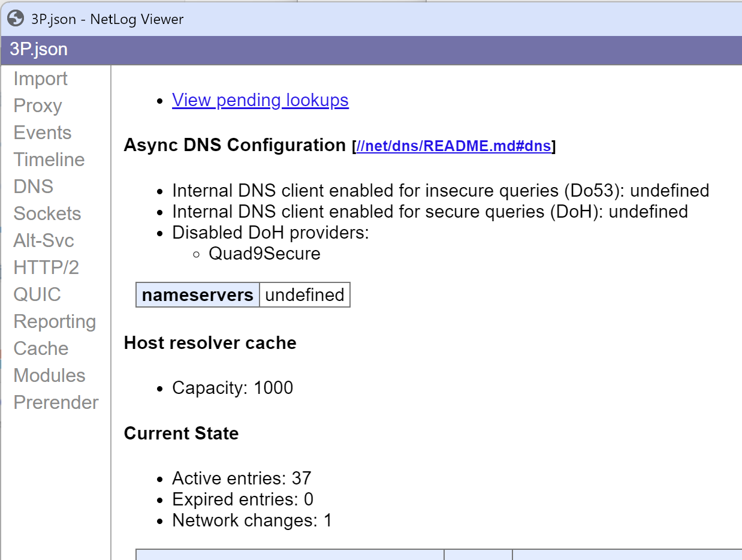Select the Events tab

43,133
